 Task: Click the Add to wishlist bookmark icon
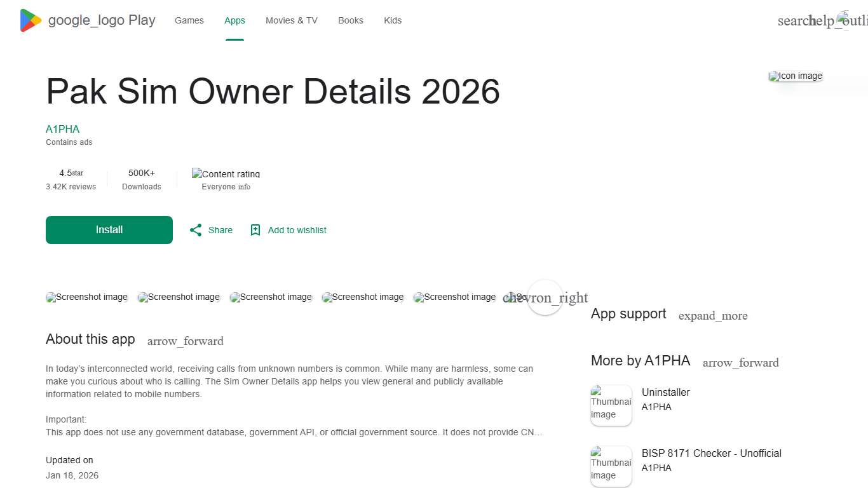point(255,230)
